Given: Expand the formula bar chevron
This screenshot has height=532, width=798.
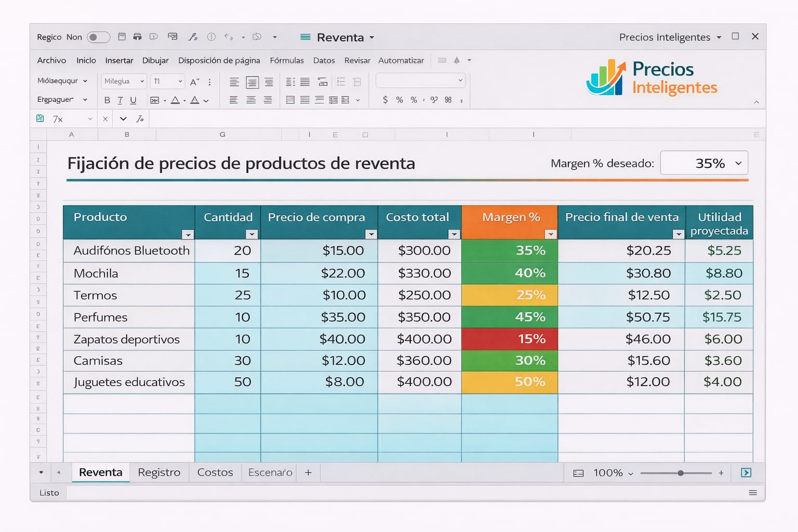Looking at the screenshot, I should coord(123,119).
